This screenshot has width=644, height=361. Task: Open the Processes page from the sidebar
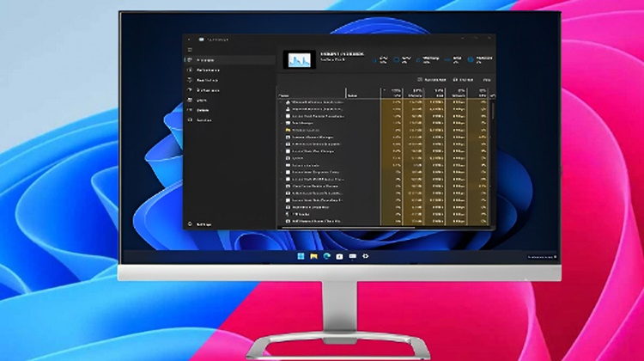pos(230,60)
